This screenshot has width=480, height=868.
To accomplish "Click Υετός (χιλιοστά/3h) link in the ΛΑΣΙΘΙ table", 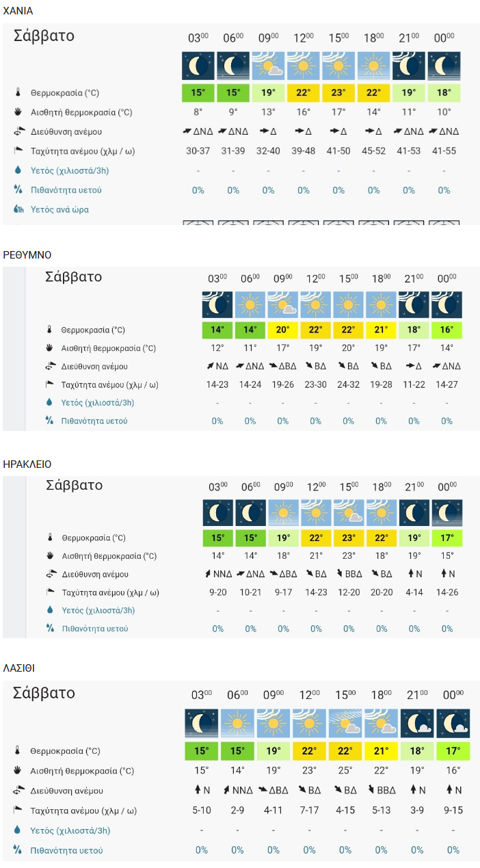I will (x=70, y=830).
